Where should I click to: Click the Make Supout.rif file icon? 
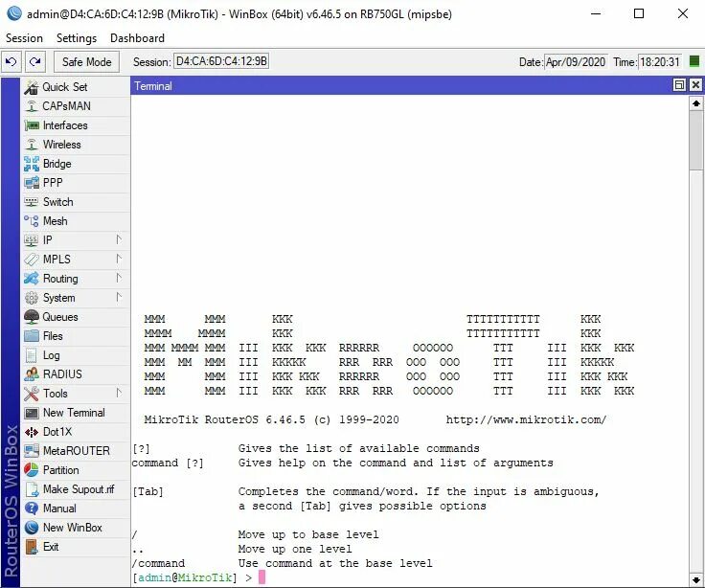tap(31, 489)
